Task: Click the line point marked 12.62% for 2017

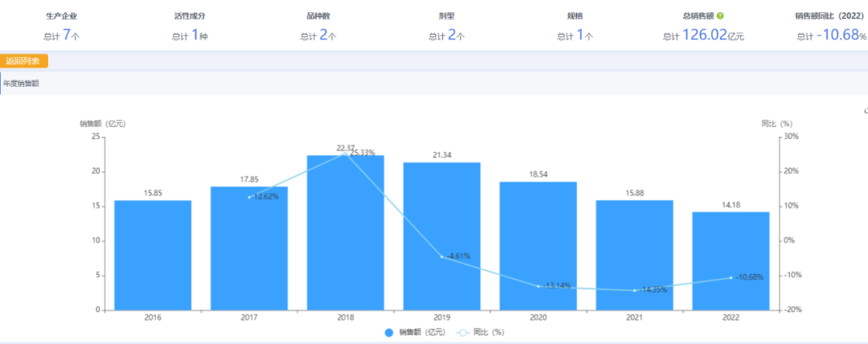Action: click(x=249, y=197)
